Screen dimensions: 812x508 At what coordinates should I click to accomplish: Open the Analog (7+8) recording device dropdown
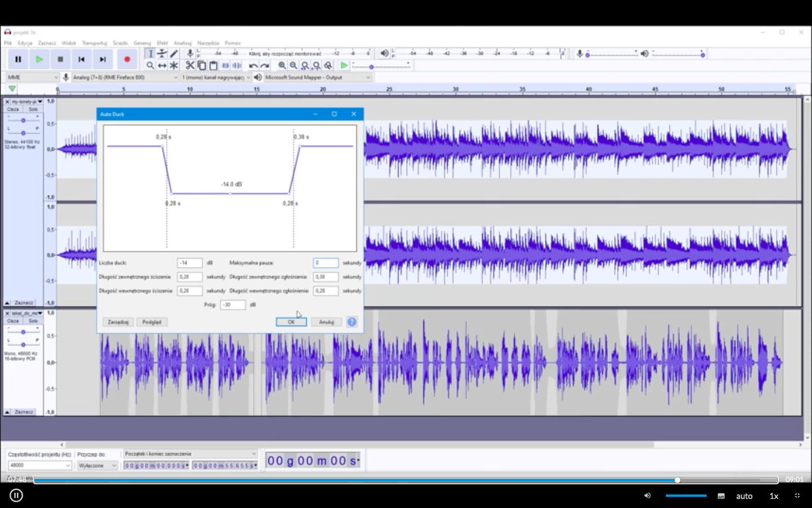coord(125,77)
